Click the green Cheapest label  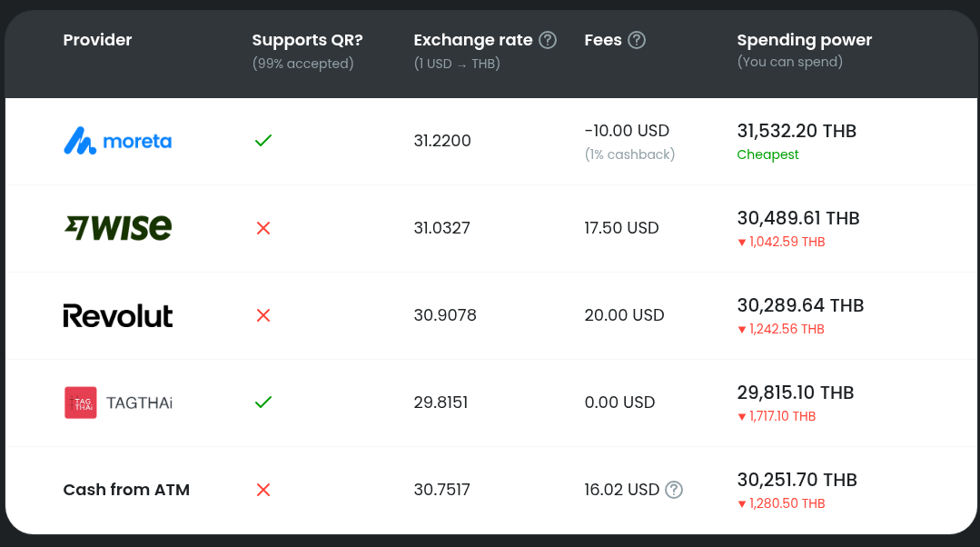pyautogui.click(x=767, y=154)
